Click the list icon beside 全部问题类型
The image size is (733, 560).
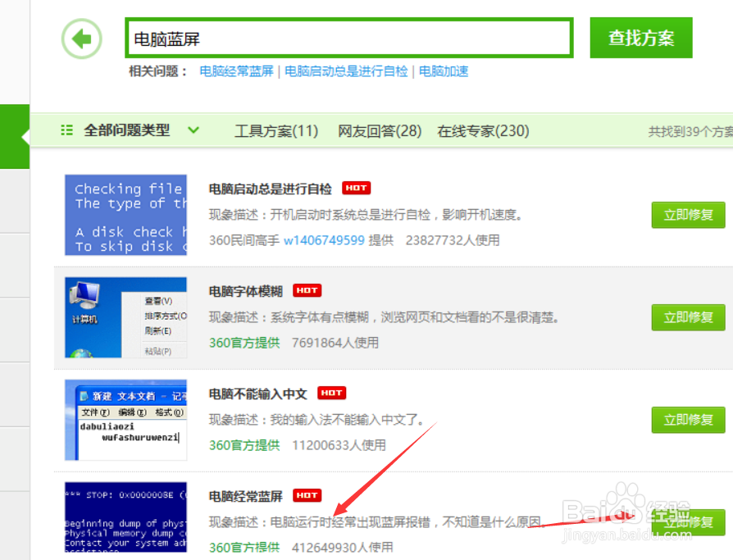click(66, 130)
